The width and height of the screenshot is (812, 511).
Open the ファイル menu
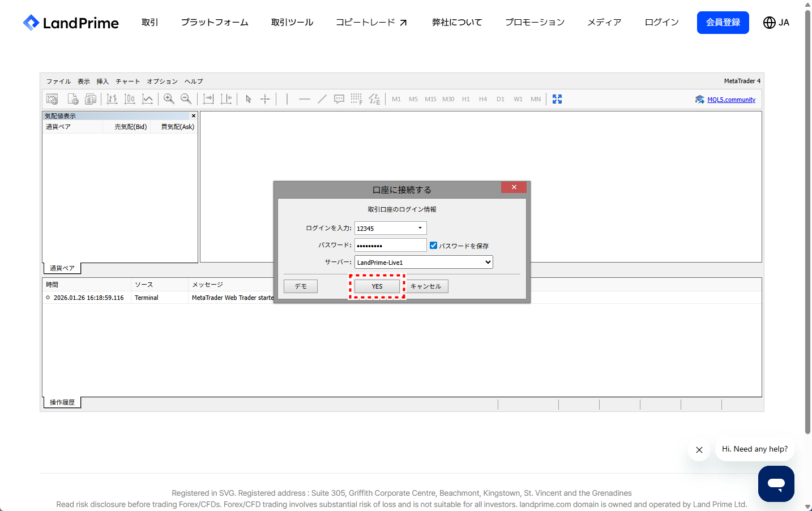(58, 81)
